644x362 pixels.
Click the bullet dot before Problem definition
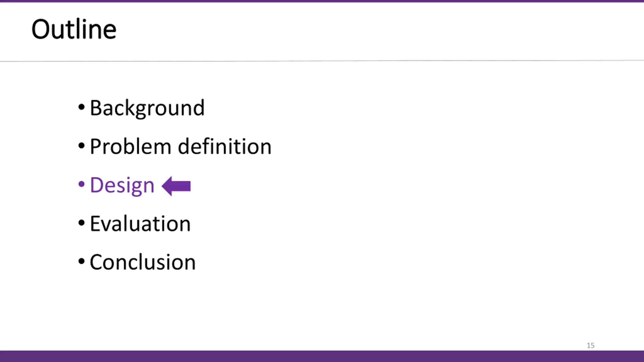point(81,146)
